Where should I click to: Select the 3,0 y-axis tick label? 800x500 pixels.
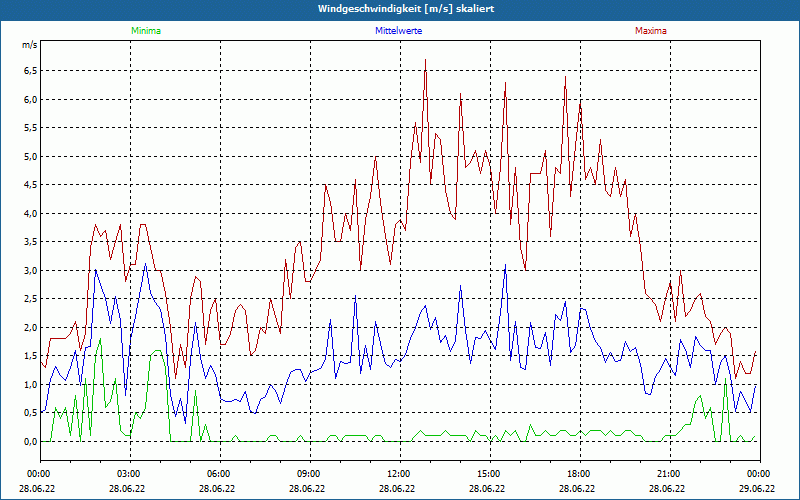coord(31,270)
